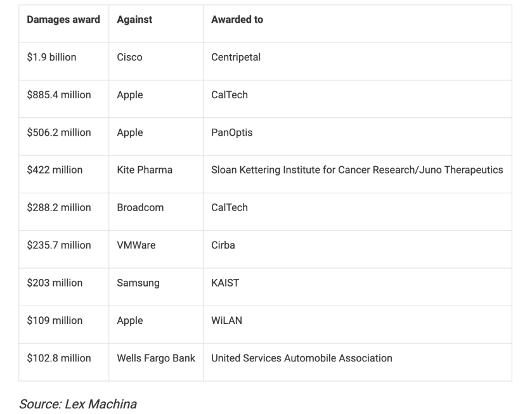Click the Wells Fargo Bank cell
Screen dimensions: 532x414
156,358
